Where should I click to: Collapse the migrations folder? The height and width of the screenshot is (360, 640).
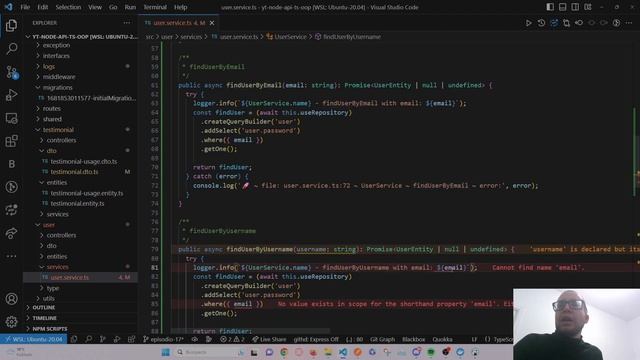tap(58, 87)
